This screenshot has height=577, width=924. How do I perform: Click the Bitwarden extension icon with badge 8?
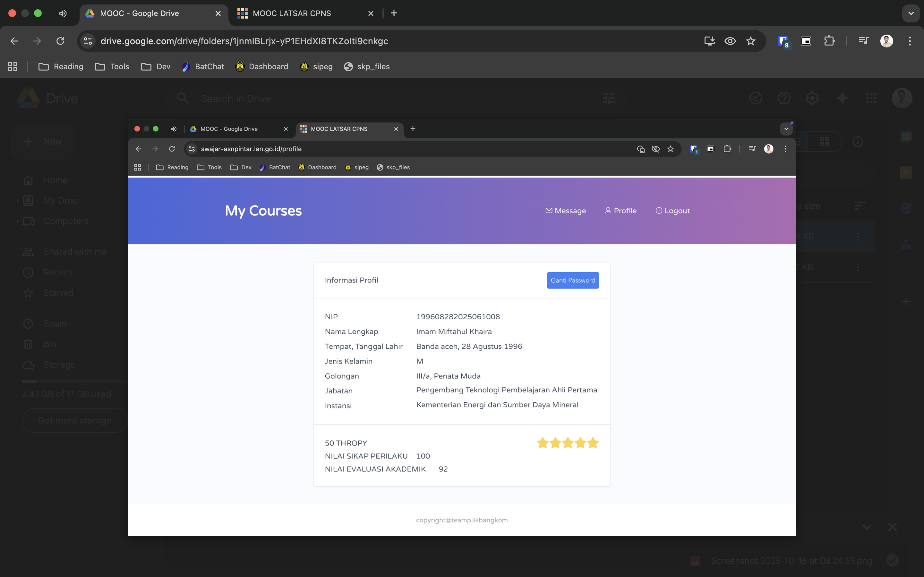pos(783,41)
